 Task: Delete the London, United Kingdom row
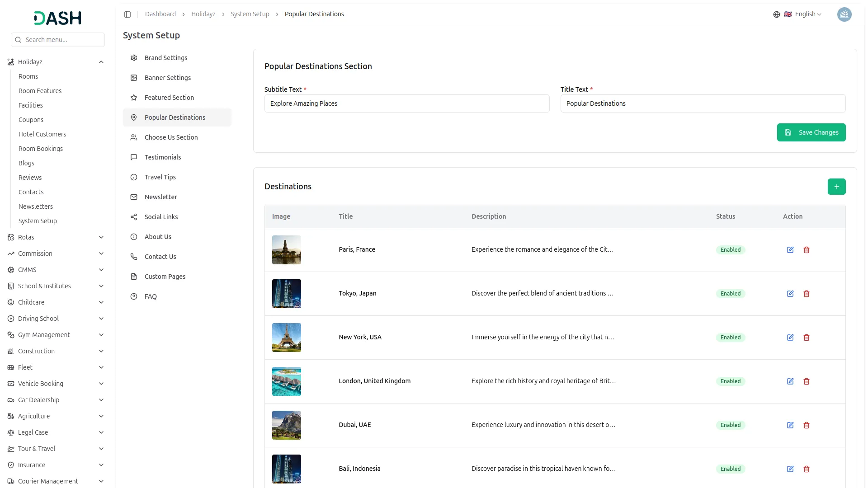[x=807, y=381]
